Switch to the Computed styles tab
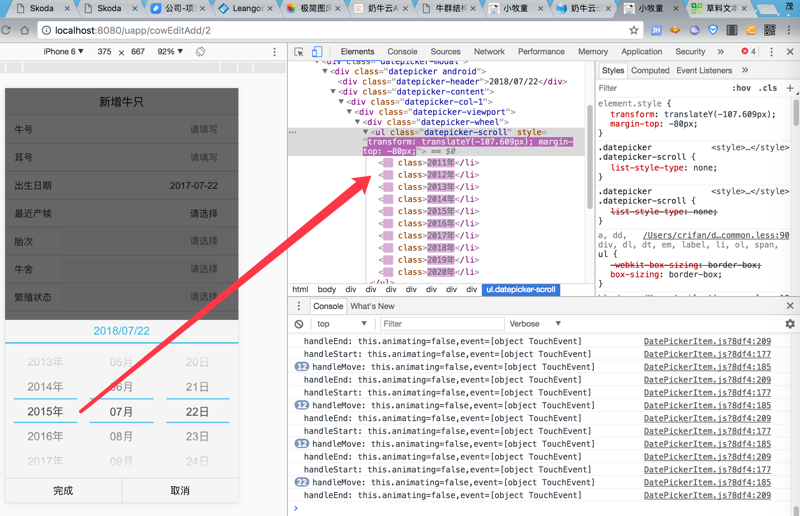The image size is (800, 516). click(x=650, y=70)
